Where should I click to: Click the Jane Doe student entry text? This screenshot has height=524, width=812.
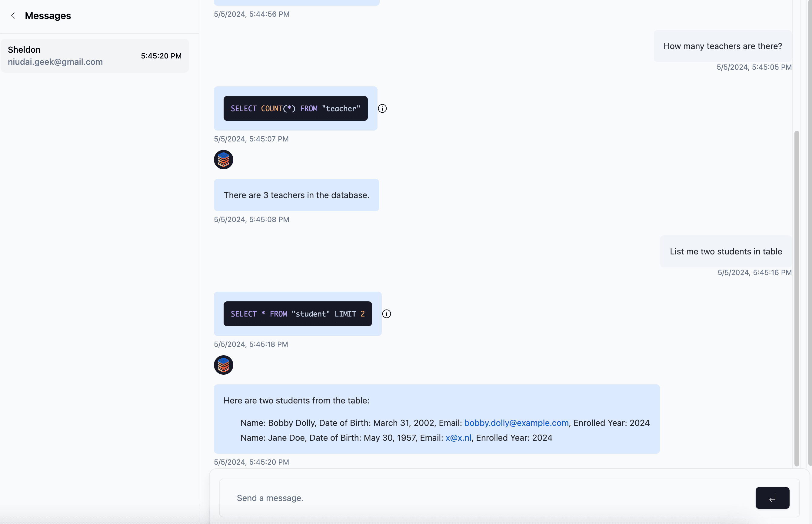[x=340, y=438]
